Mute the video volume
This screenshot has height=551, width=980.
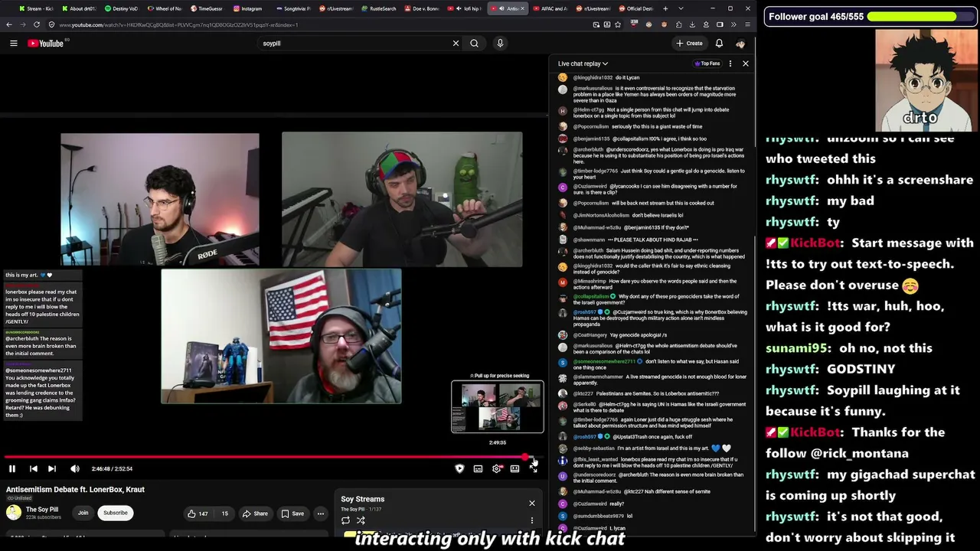[x=75, y=468]
